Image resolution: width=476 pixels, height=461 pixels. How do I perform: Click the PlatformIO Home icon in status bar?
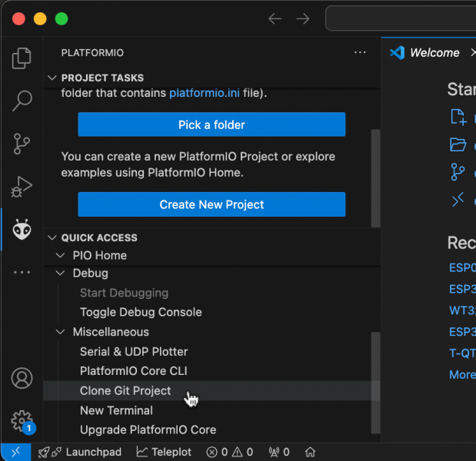click(311, 452)
